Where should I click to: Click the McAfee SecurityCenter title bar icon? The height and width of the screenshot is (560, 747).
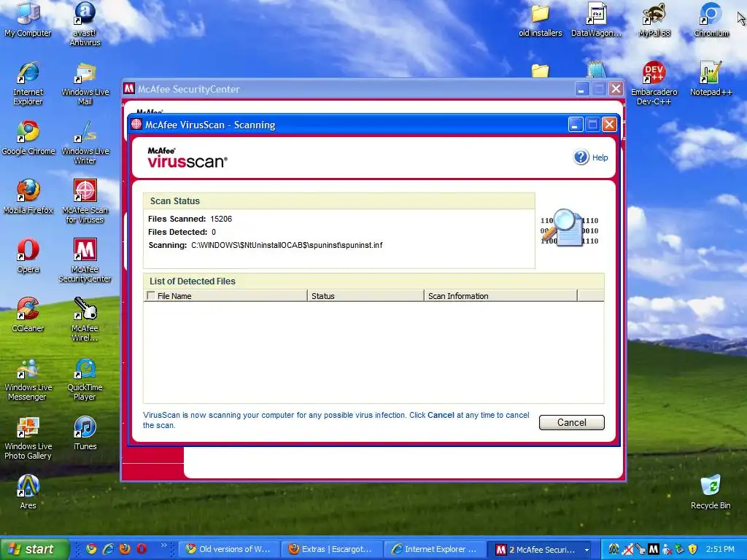[x=129, y=89]
